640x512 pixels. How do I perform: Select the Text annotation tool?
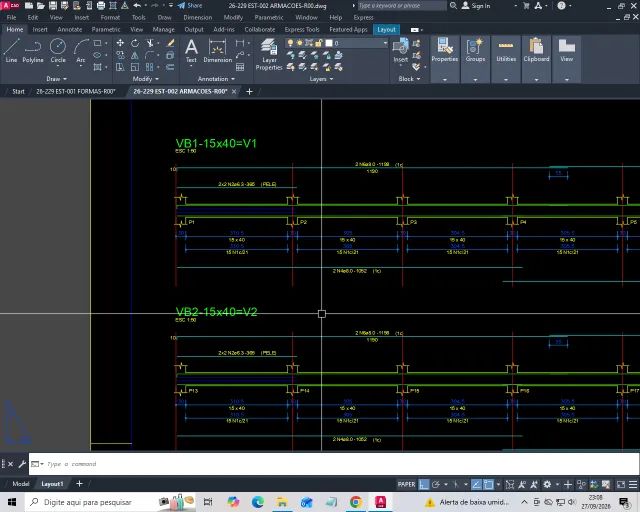tap(191, 51)
